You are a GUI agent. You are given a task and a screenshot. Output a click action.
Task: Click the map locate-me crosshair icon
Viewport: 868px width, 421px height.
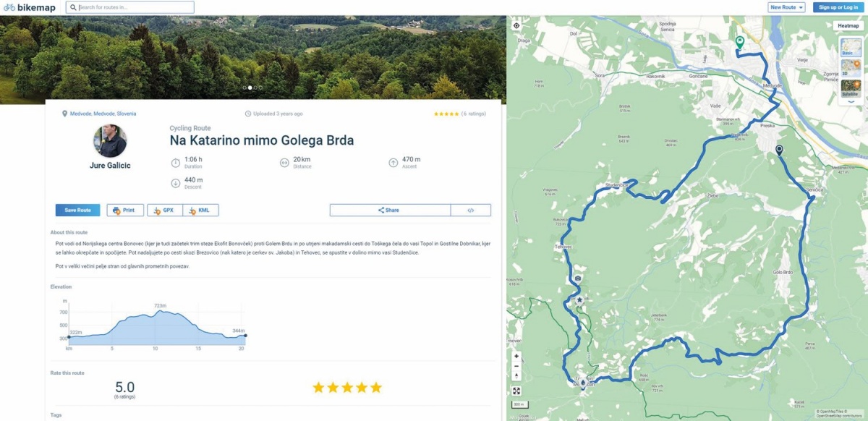click(516, 25)
